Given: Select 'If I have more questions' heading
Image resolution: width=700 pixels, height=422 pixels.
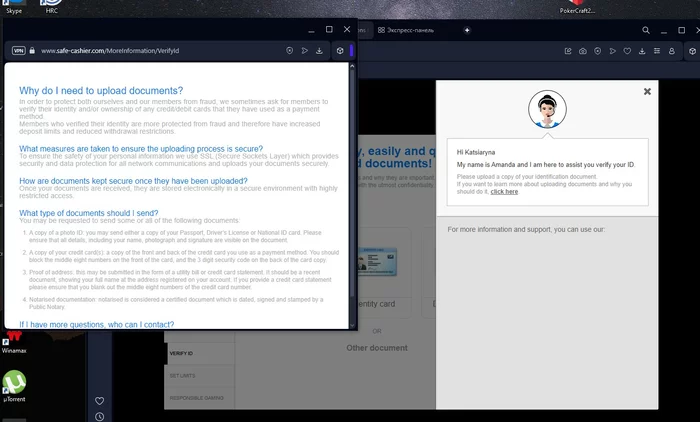Looking at the screenshot, I should pyautogui.click(x=96, y=325).
